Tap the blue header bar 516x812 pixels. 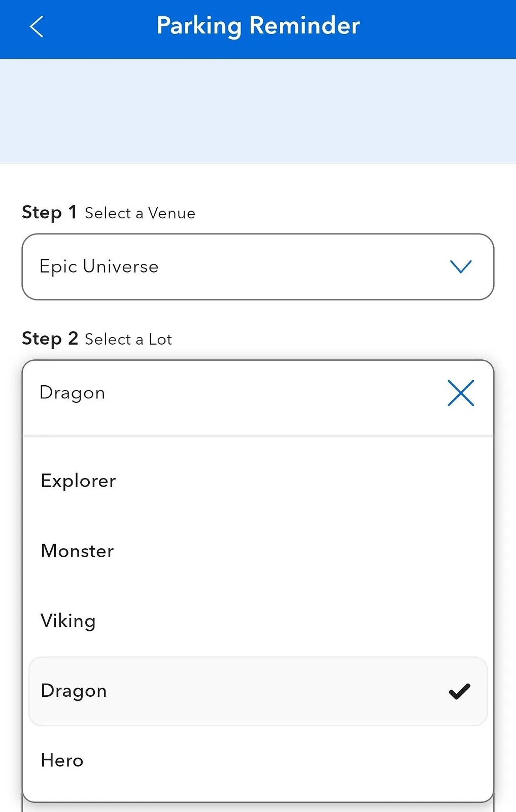coord(258,29)
